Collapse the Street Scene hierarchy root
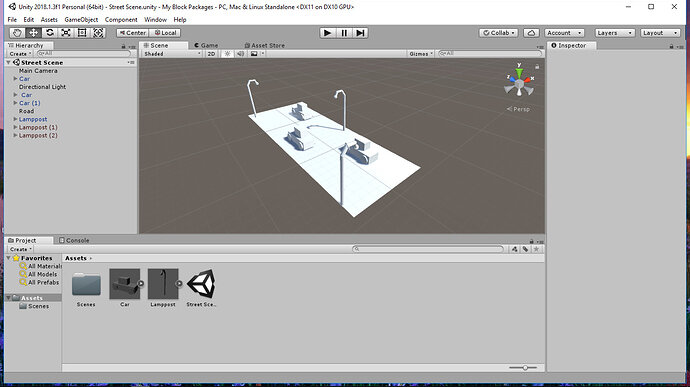This screenshot has width=690, height=387. pos(8,63)
